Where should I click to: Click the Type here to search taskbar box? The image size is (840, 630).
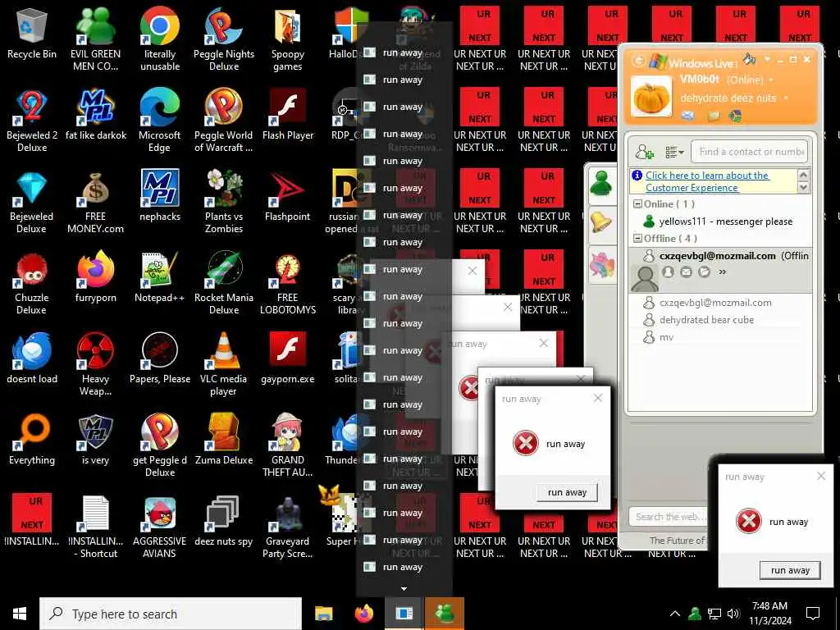pyautogui.click(x=171, y=614)
